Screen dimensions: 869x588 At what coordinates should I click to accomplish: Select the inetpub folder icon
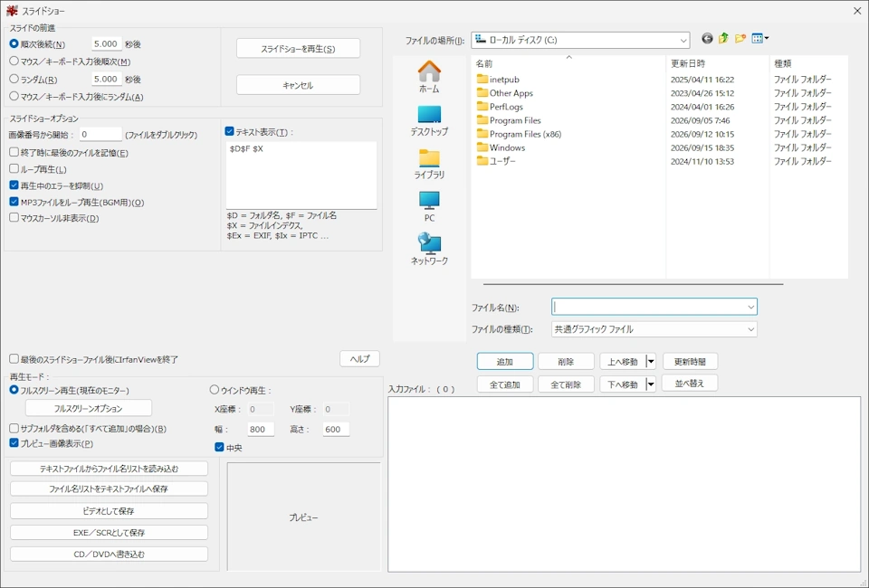482,80
